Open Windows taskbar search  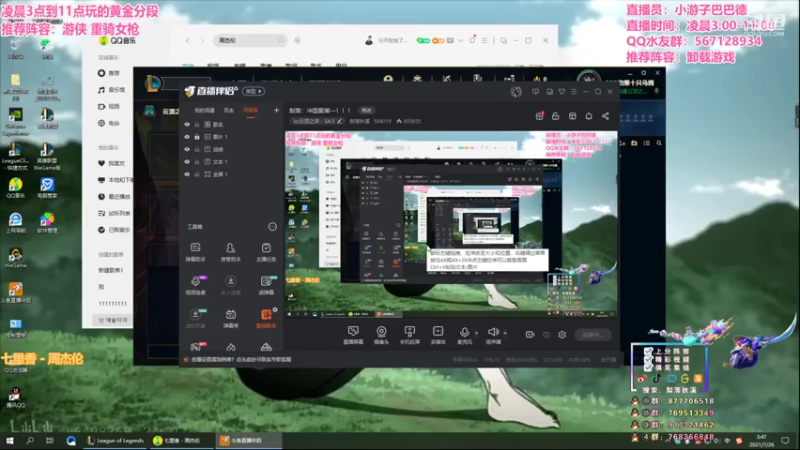tap(30, 440)
